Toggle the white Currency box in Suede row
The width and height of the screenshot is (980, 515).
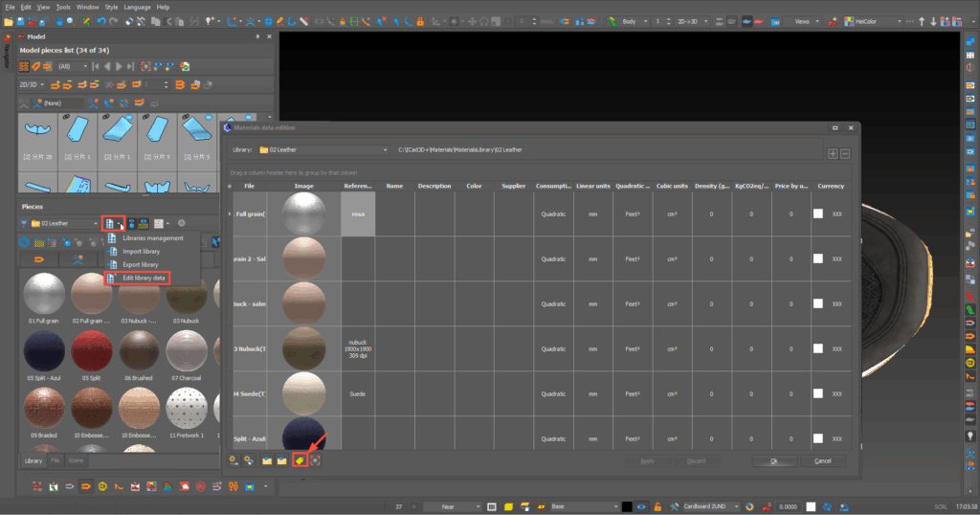point(818,393)
